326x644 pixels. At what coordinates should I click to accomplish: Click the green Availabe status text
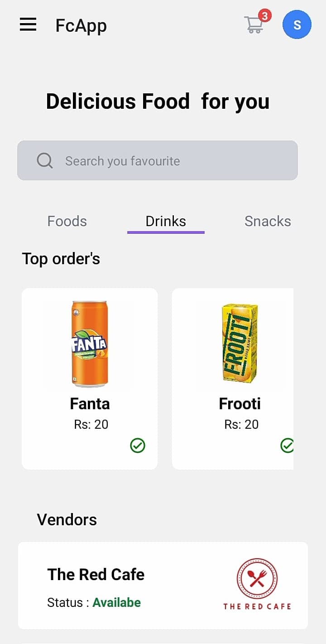(117, 603)
